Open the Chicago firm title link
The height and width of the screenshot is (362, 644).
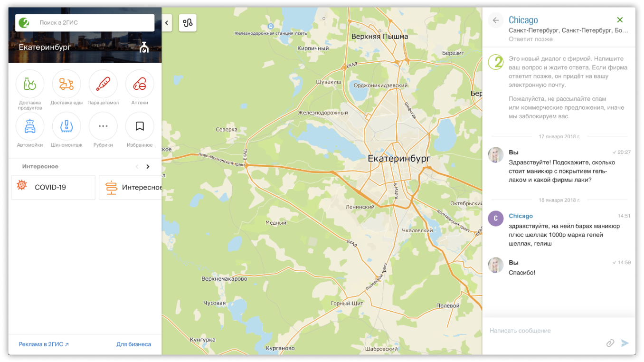(x=523, y=20)
